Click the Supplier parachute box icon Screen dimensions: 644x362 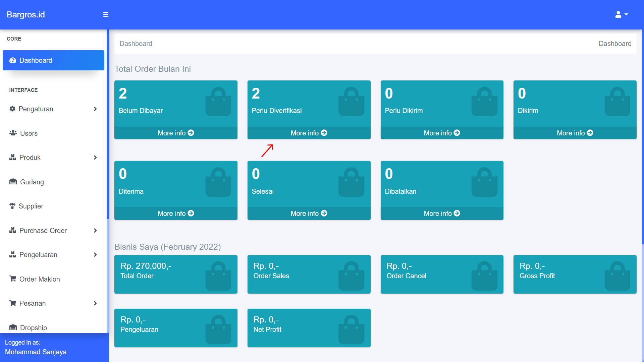coord(12,206)
